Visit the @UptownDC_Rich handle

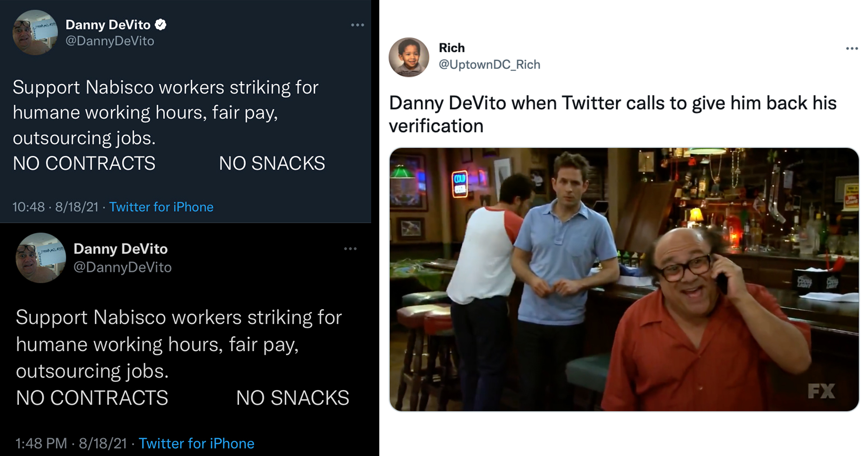pyautogui.click(x=489, y=64)
